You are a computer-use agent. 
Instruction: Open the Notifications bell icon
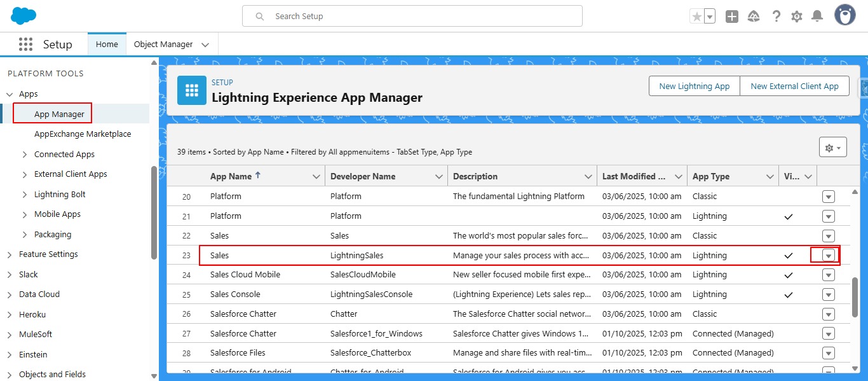818,17
